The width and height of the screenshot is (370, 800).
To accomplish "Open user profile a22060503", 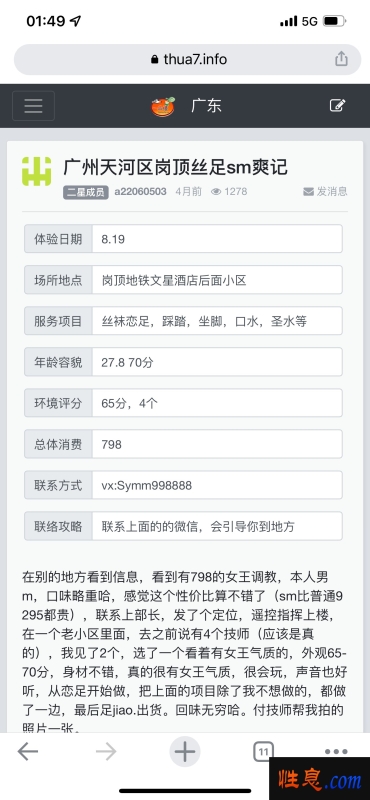I will tap(140, 191).
